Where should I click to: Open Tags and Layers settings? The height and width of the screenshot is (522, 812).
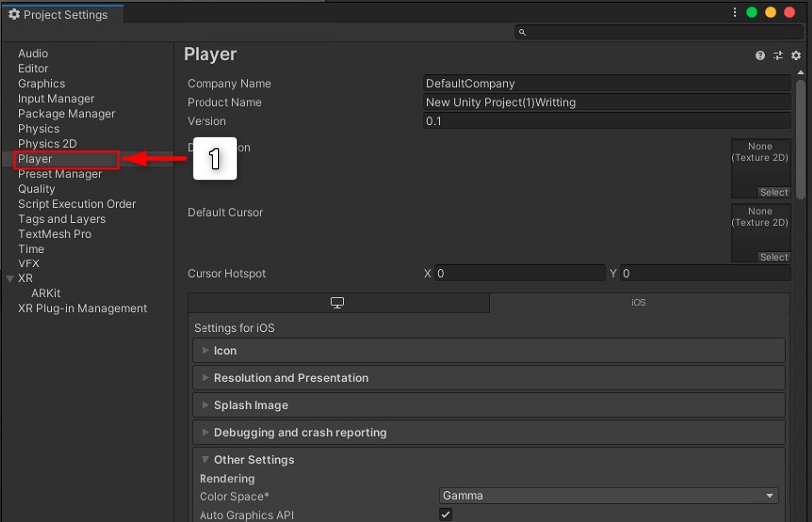pyautogui.click(x=62, y=219)
